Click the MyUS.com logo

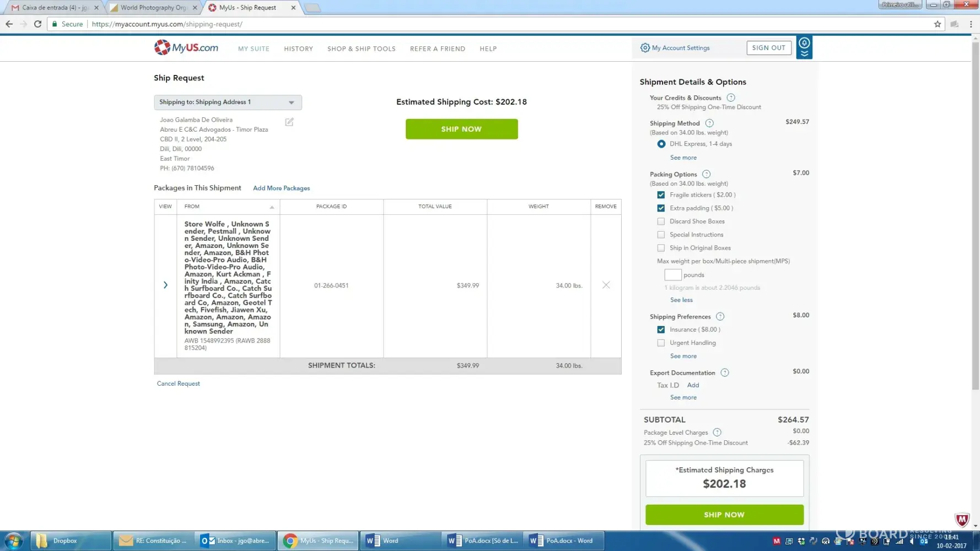point(186,48)
